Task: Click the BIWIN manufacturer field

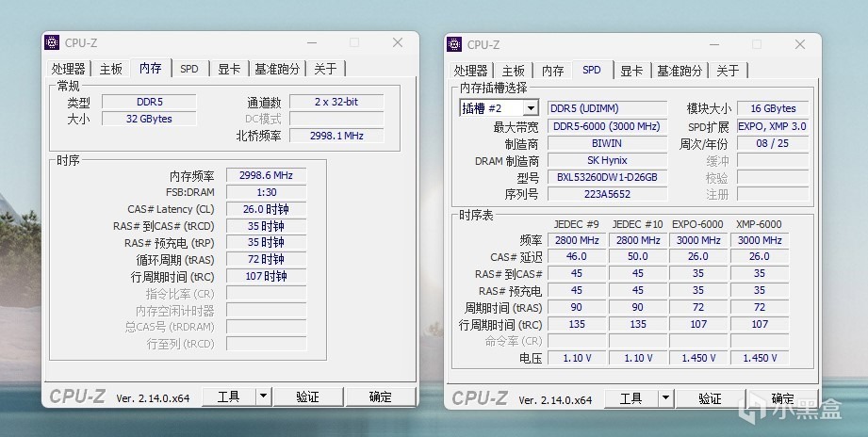Action: click(x=607, y=143)
